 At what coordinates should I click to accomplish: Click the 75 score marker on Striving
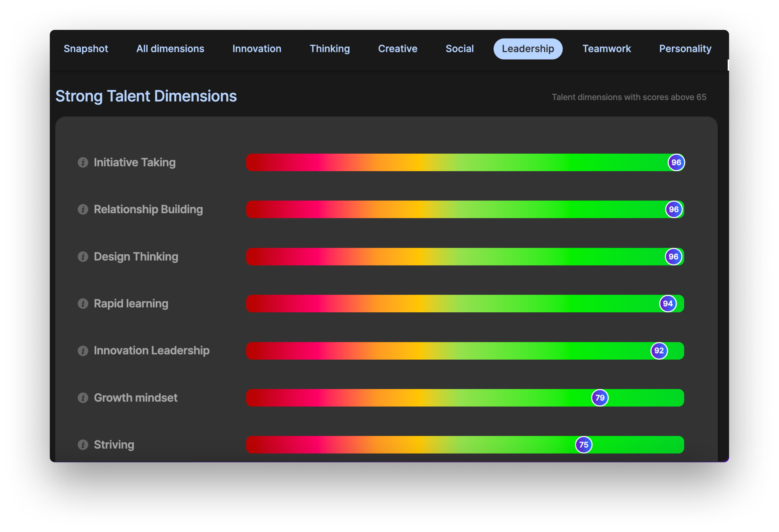(x=583, y=445)
